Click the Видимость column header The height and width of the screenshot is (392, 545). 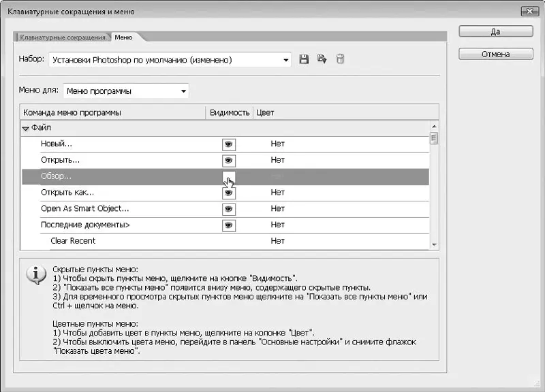230,112
